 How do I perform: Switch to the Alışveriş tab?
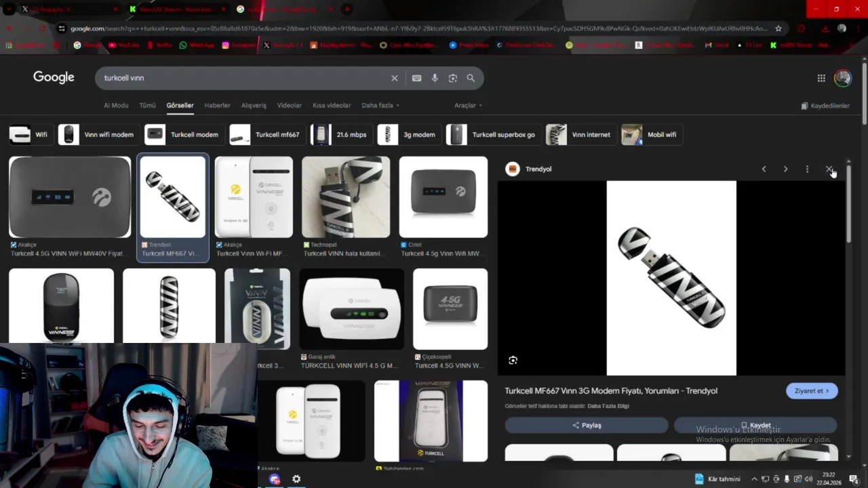254,105
